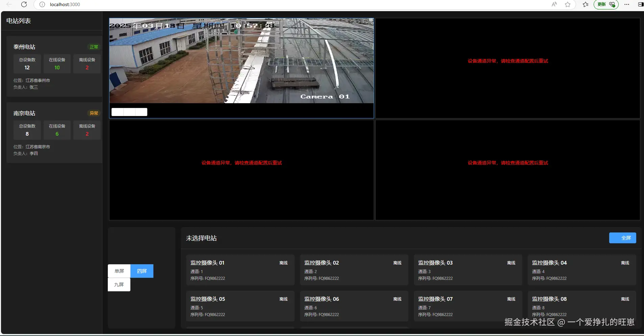This screenshot has width=644, height=336.
Task: Add this page to favorites with the star
Action: click(568, 4)
